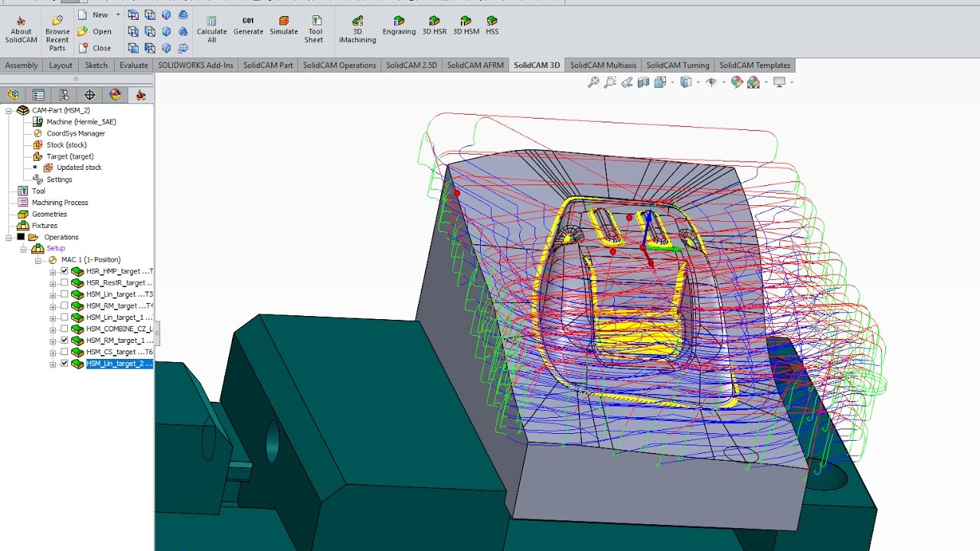980x551 pixels.
Task: Switch to the SolidCAM Operations tab
Action: 339,65
